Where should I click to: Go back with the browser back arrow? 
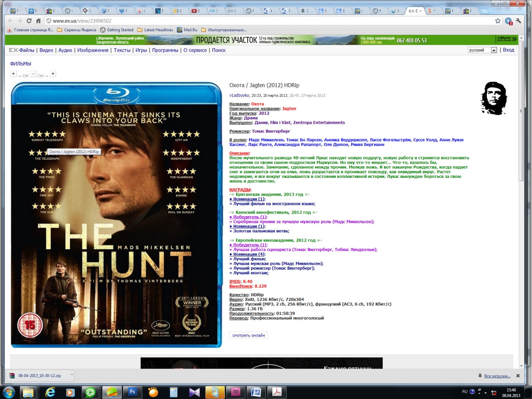(11, 21)
